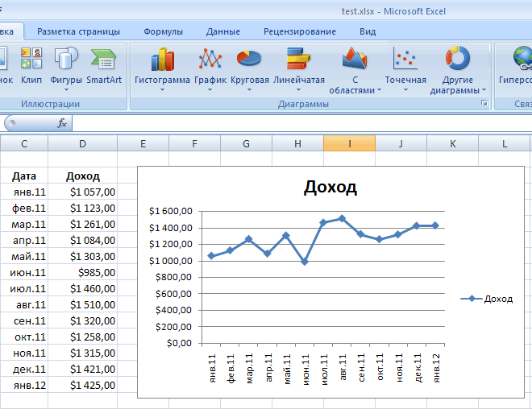Select the окт.11 date cell

coord(24,337)
